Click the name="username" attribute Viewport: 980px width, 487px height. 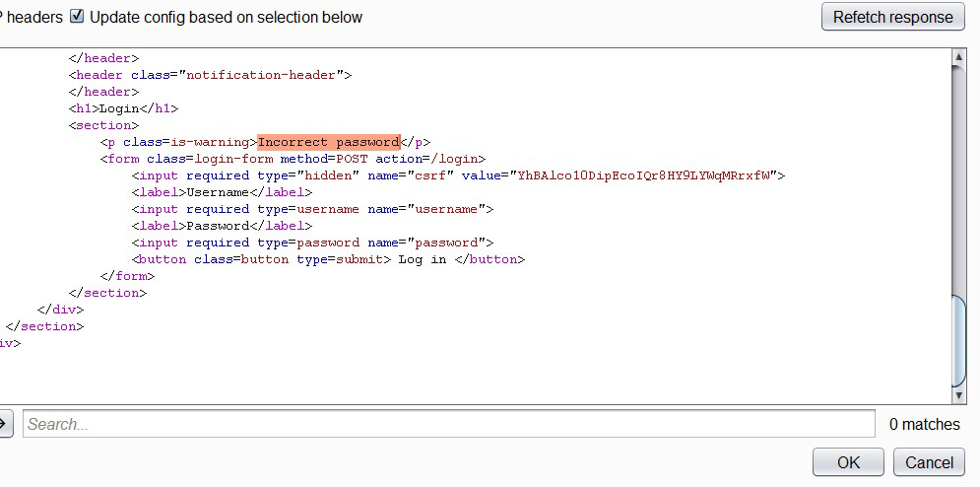426,209
